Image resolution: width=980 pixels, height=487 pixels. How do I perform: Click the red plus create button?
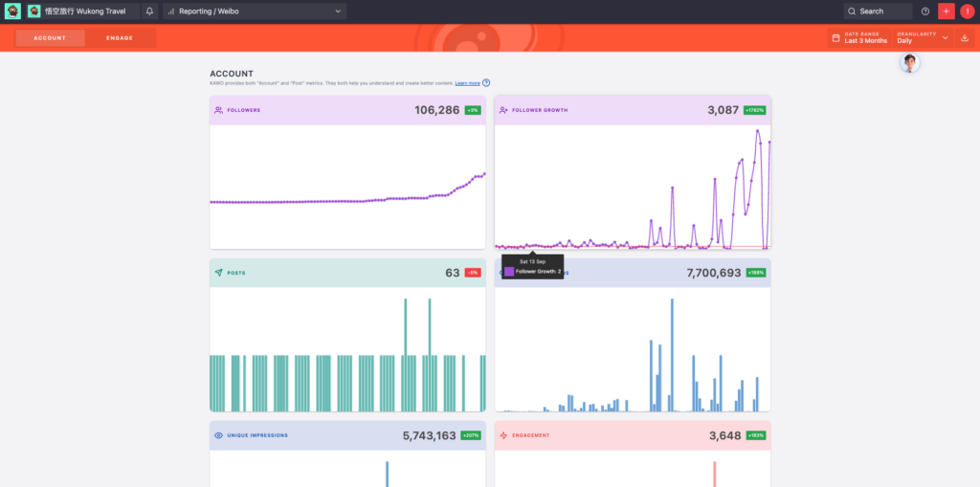click(947, 11)
